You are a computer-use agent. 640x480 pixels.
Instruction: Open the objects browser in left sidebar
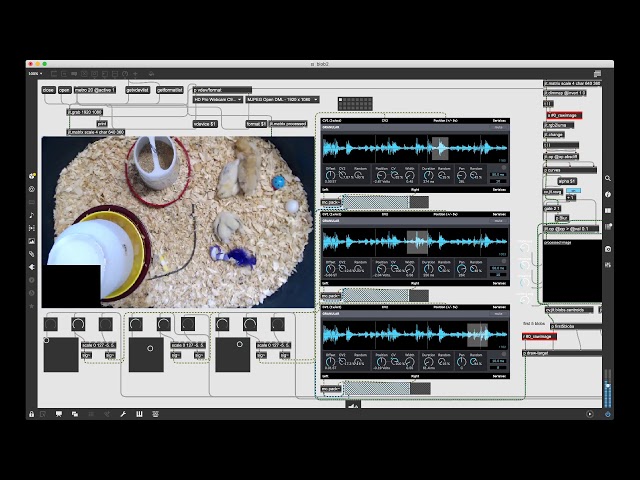pyautogui.click(x=32, y=189)
